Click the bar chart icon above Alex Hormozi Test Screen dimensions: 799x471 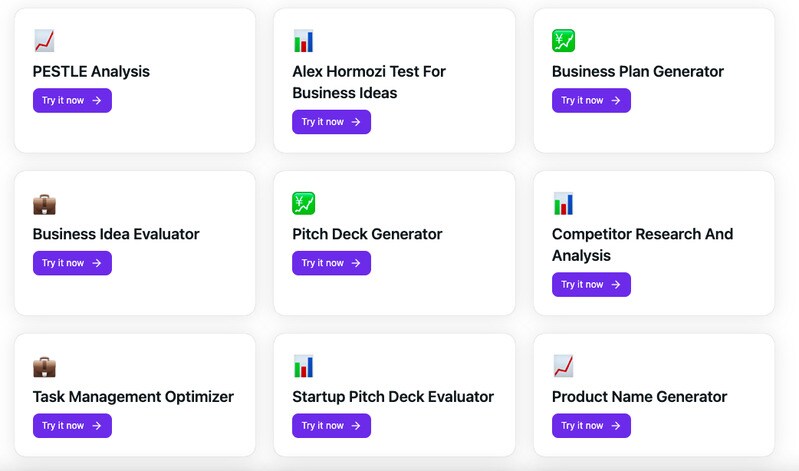click(x=304, y=41)
